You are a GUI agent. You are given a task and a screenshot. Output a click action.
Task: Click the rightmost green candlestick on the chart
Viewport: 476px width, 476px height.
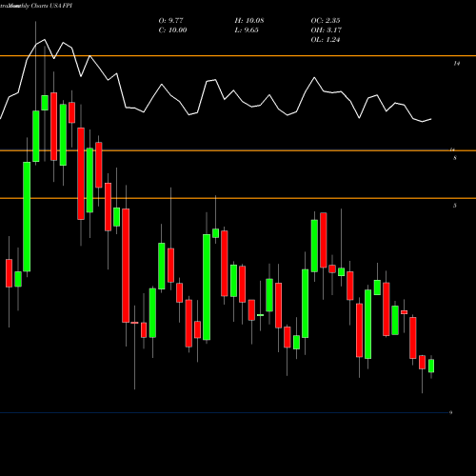click(x=431, y=366)
